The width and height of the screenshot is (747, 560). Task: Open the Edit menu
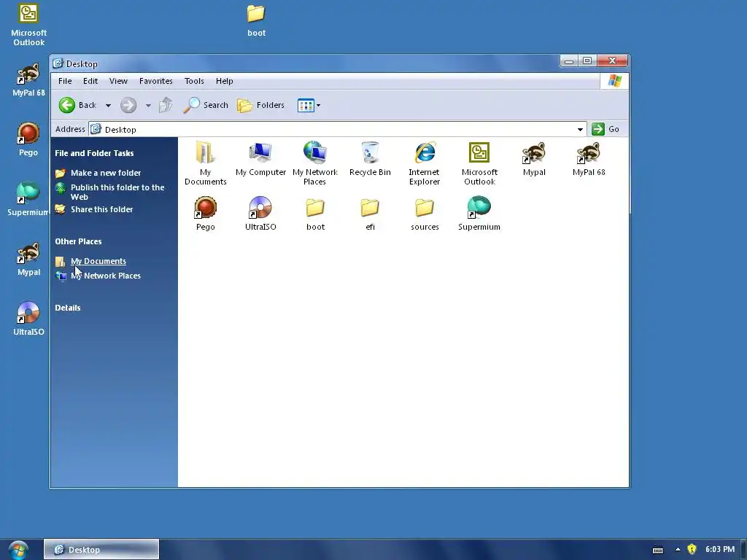click(x=90, y=81)
